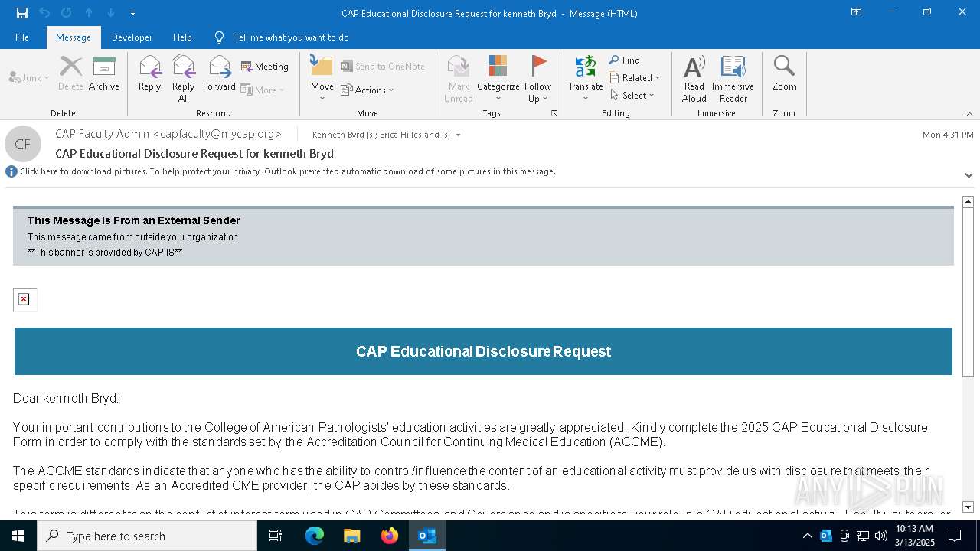Reply All to the message

tap(183, 79)
